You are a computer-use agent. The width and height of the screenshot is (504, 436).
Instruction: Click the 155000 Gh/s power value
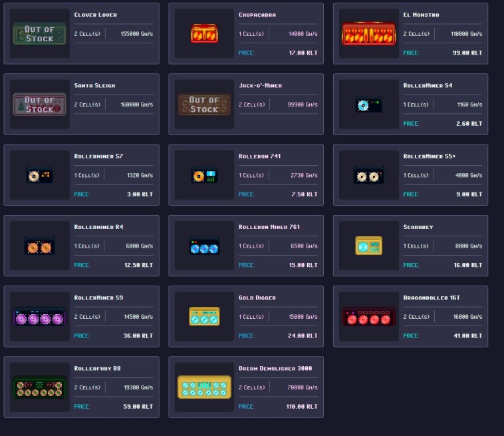[x=136, y=34]
